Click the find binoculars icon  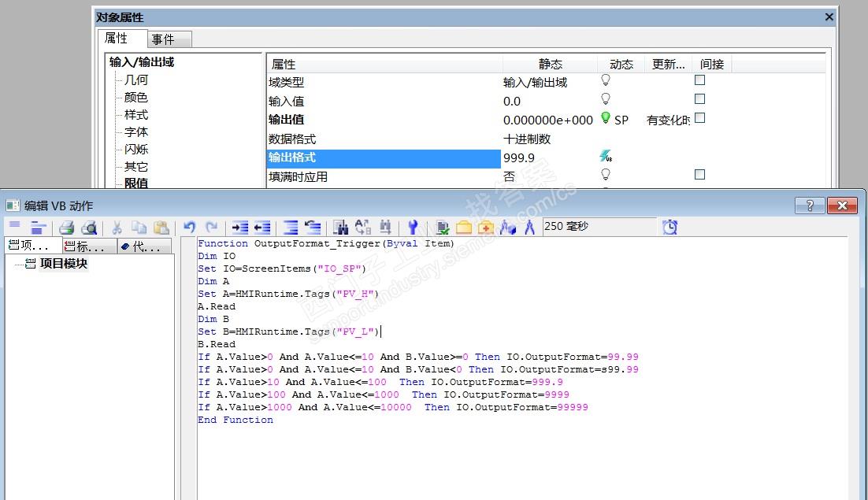[340, 228]
